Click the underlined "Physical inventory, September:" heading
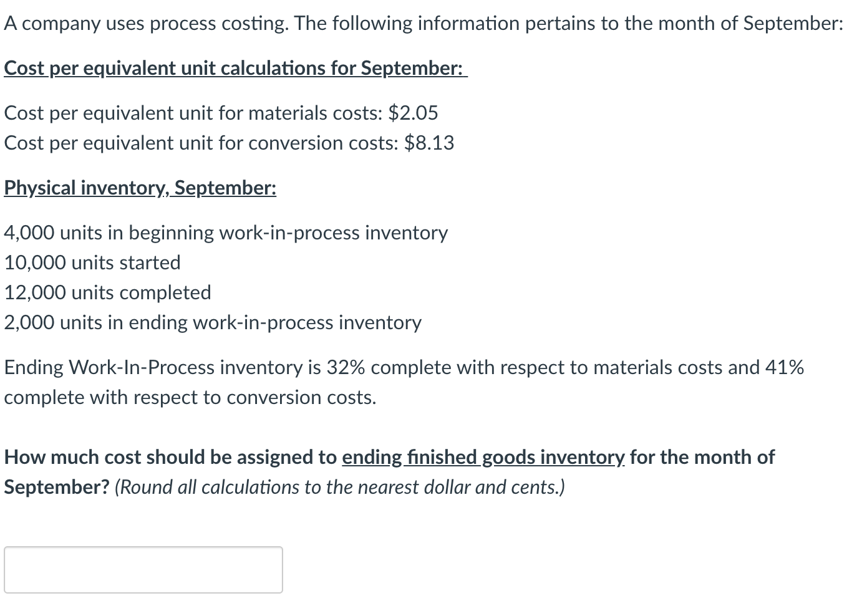 coord(140,188)
